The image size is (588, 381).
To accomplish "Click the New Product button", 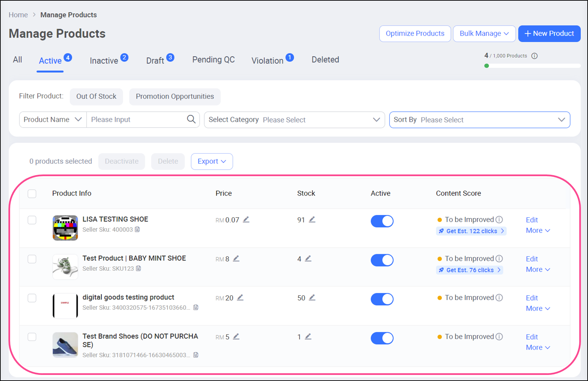I will 549,34.
